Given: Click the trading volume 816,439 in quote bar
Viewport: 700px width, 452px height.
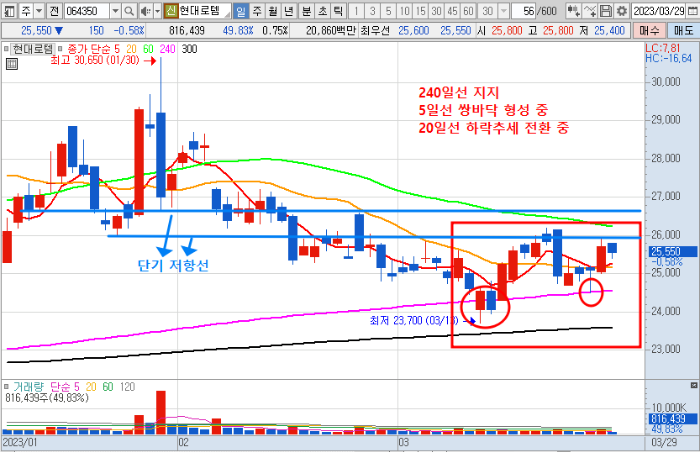Looking at the screenshot, I should [187, 31].
